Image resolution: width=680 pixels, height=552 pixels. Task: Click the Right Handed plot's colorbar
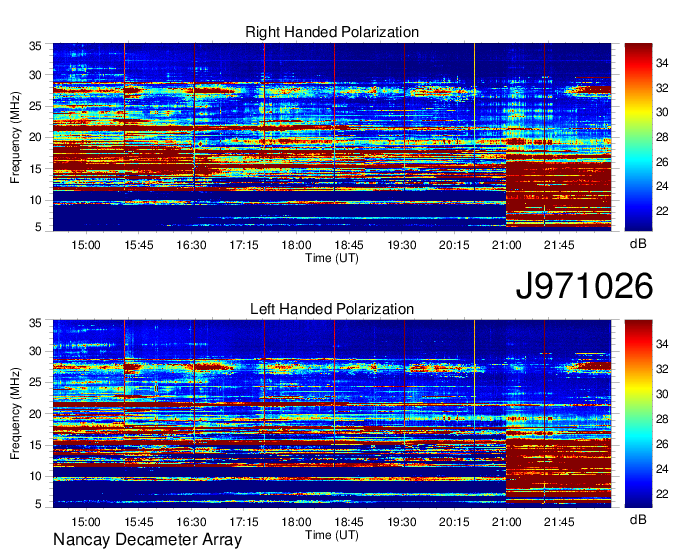click(638, 137)
